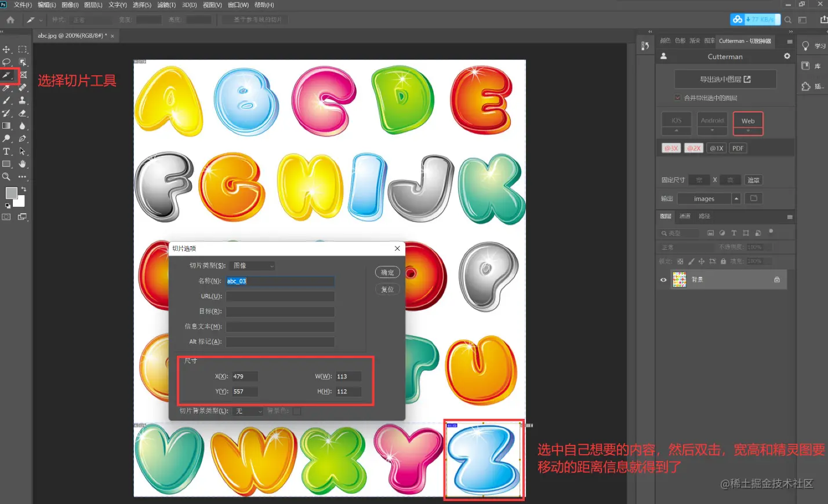Hide the 背景 layer with the eye icon
828x504 pixels.
pos(663,280)
